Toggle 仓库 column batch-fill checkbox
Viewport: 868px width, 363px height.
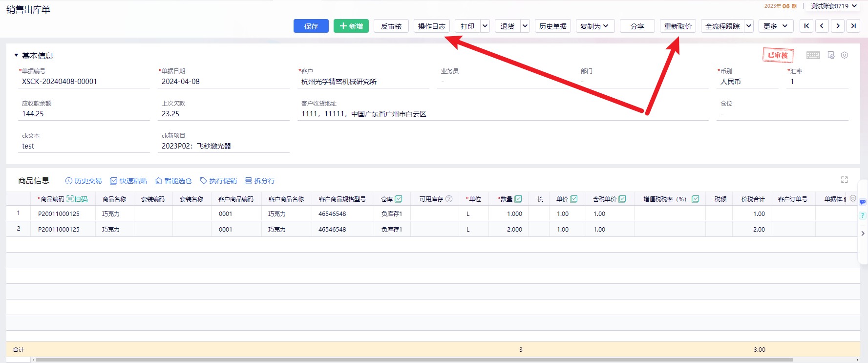(399, 199)
